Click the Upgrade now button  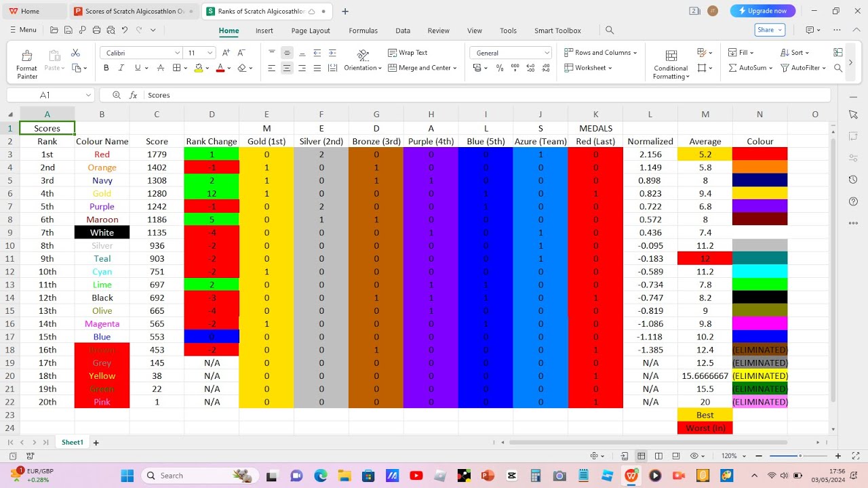(763, 11)
